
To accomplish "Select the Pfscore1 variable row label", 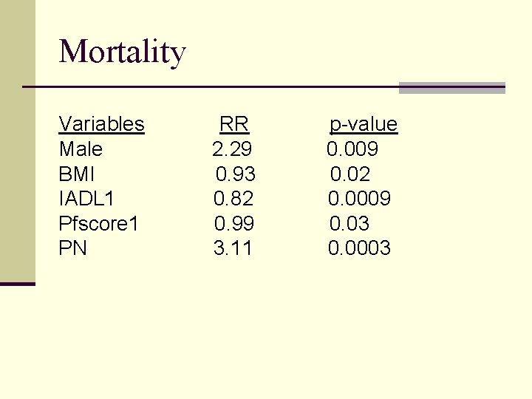I will click(98, 224).
